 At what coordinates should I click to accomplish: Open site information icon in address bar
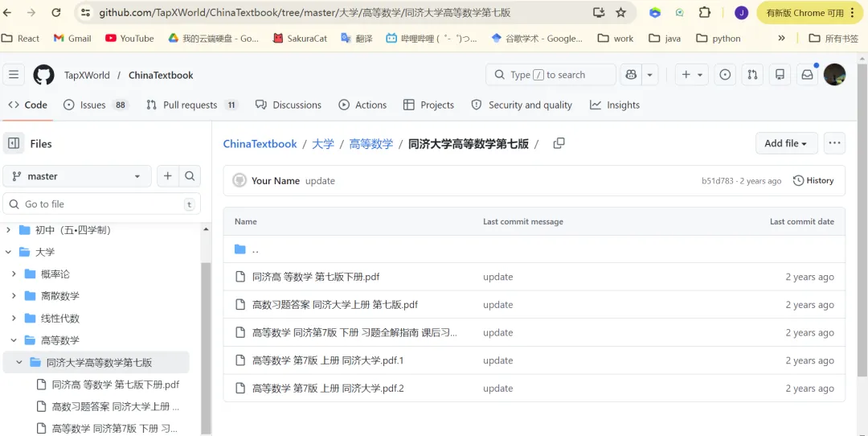[x=84, y=12]
